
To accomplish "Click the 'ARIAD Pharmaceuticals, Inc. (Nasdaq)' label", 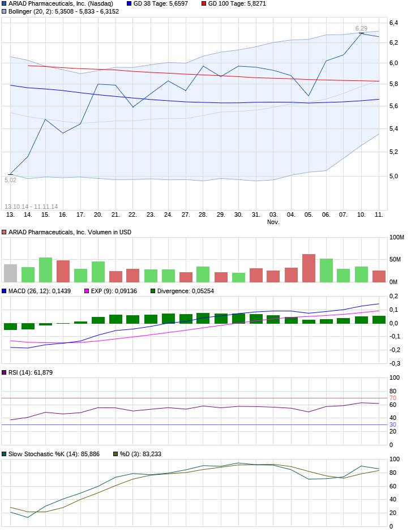I will (x=61, y=4).
